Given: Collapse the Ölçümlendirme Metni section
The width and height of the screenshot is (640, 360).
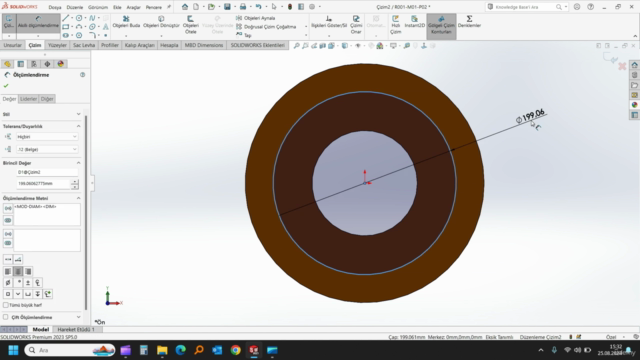Looking at the screenshot, I should (78, 198).
